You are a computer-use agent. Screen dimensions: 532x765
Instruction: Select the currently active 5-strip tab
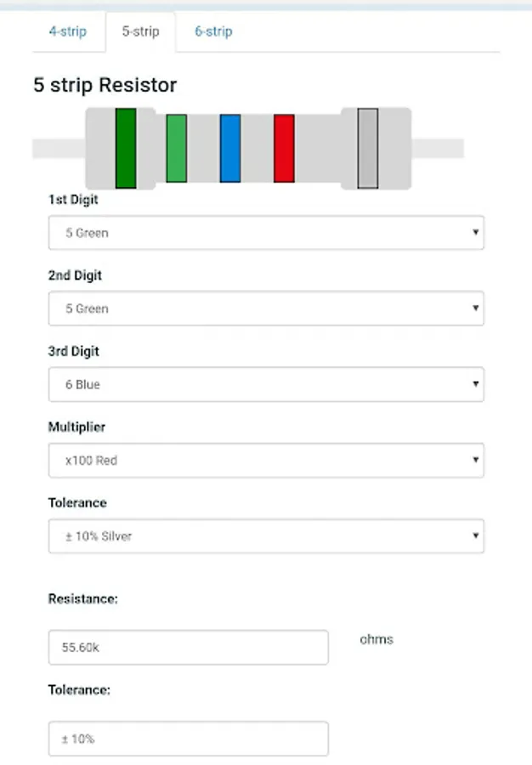(139, 31)
